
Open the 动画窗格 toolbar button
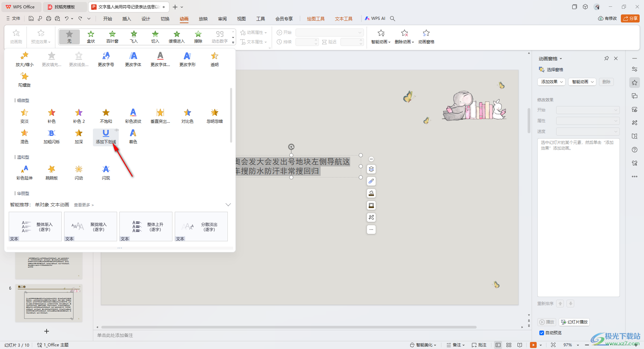(x=426, y=37)
